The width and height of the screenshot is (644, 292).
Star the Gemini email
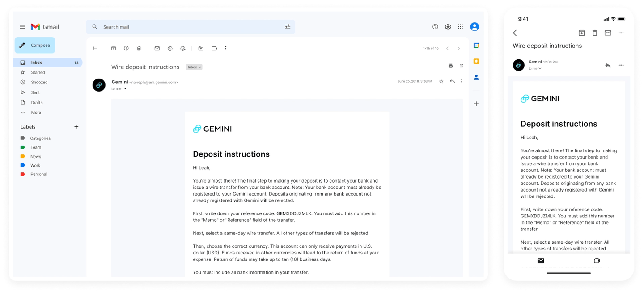[x=441, y=81]
